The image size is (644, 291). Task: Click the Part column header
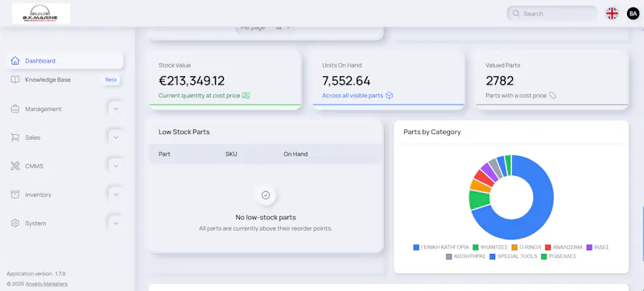[164, 154]
